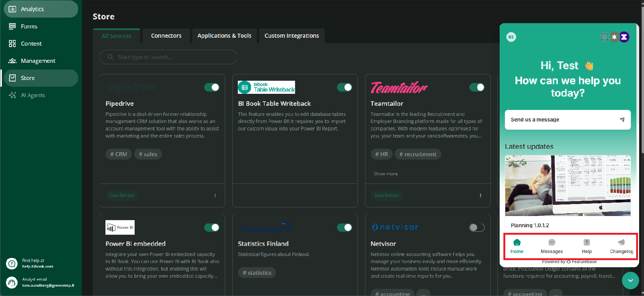Image resolution: width=644 pixels, height=296 pixels.
Task: Click the Statistics Finland card title
Action: click(x=263, y=244)
